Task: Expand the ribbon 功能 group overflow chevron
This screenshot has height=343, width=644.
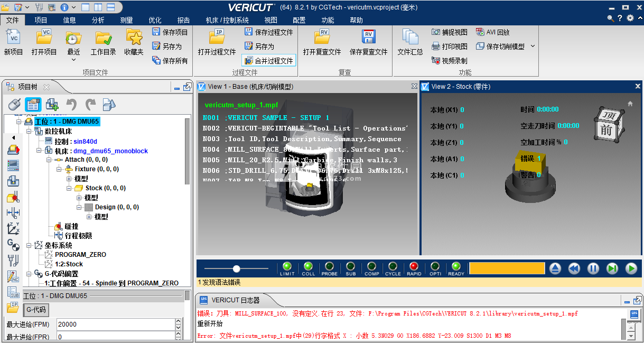Action: 533,47
